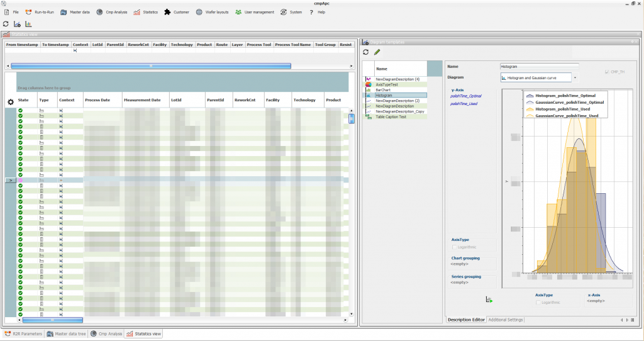
Task: Select the BarChart template
Action: tap(383, 89)
